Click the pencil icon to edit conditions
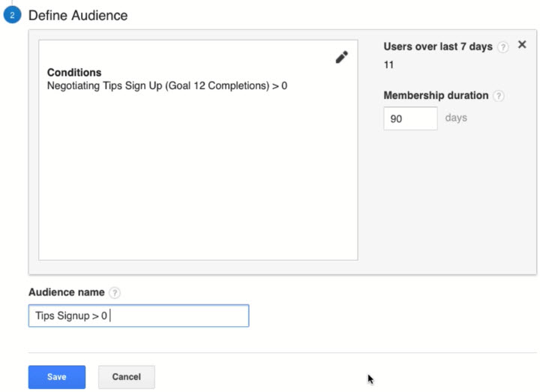Screen dimensions: 540x392 coord(342,57)
